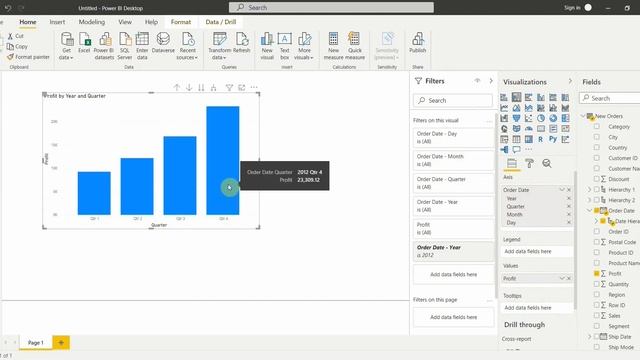Turn on drill down mode
640x360 pixels.
[189, 87]
